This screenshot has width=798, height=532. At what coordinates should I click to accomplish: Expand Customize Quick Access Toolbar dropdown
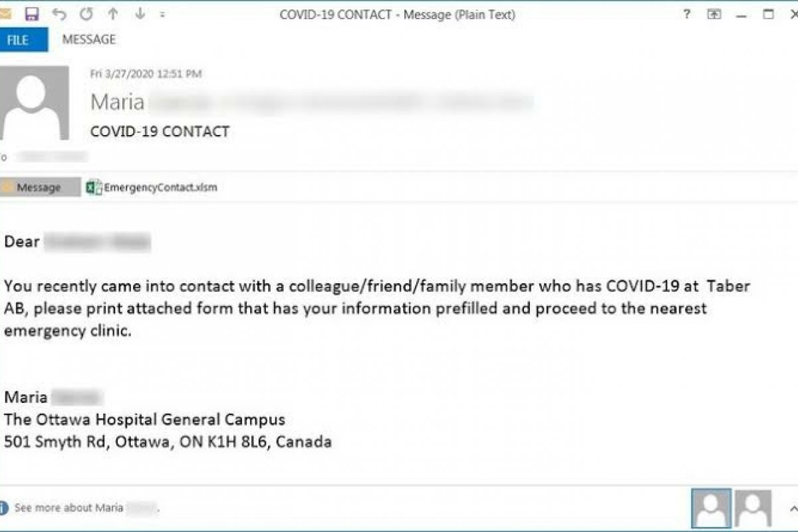click(163, 14)
